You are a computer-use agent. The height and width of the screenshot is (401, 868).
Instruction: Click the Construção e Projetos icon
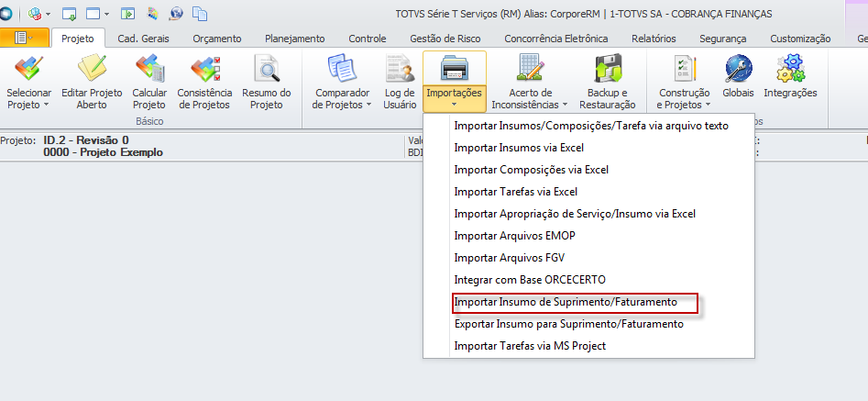(683, 68)
